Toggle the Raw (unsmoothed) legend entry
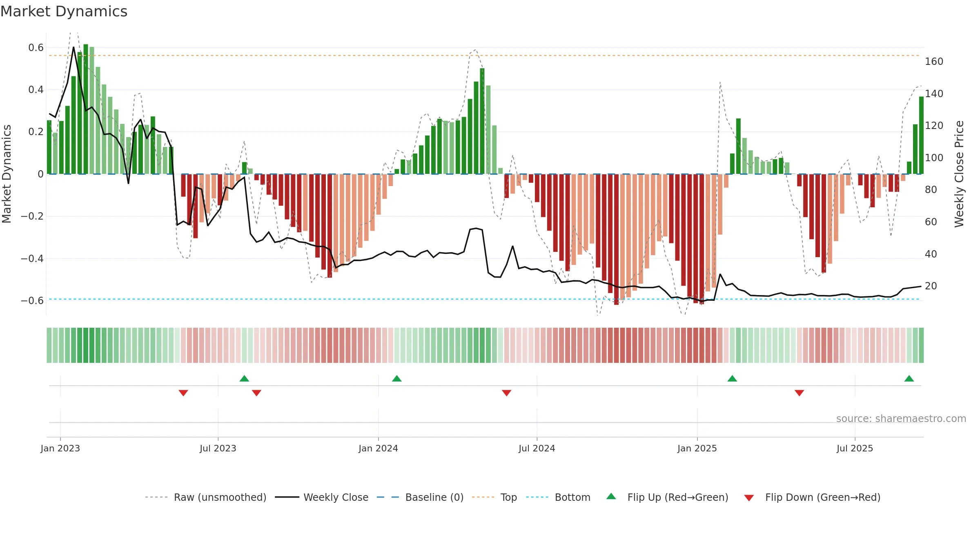This screenshot has width=980, height=551. 205,497
